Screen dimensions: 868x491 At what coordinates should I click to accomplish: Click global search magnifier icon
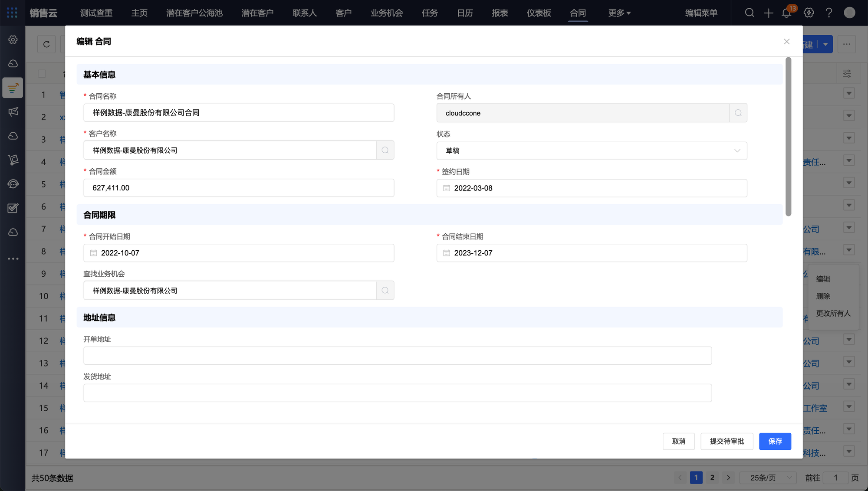(750, 13)
